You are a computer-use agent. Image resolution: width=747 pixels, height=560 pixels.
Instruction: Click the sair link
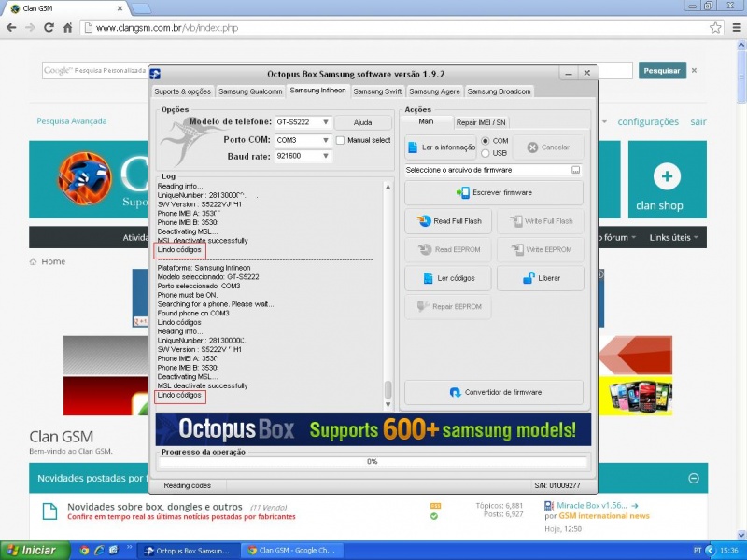tap(698, 122)
